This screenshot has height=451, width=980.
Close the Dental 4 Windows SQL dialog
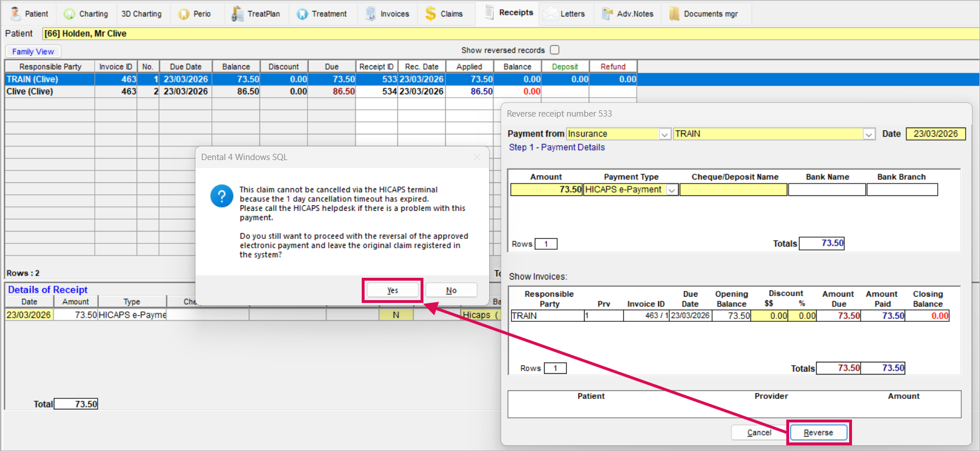(478, 157)
